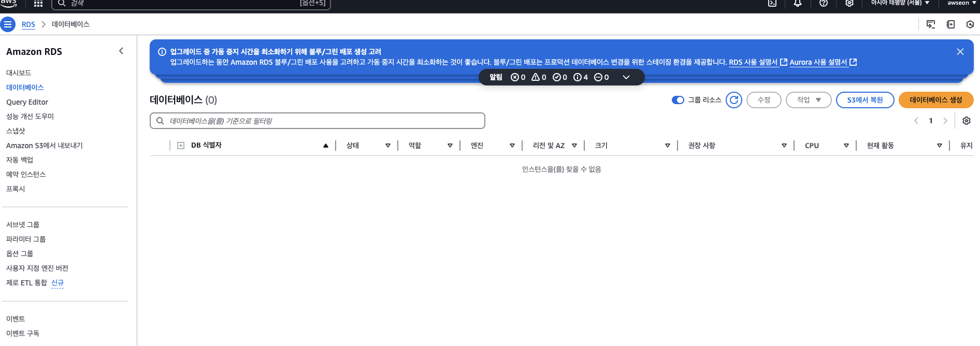
Task: Open 이벤트 in the sidebar
Action: point(16,319)
